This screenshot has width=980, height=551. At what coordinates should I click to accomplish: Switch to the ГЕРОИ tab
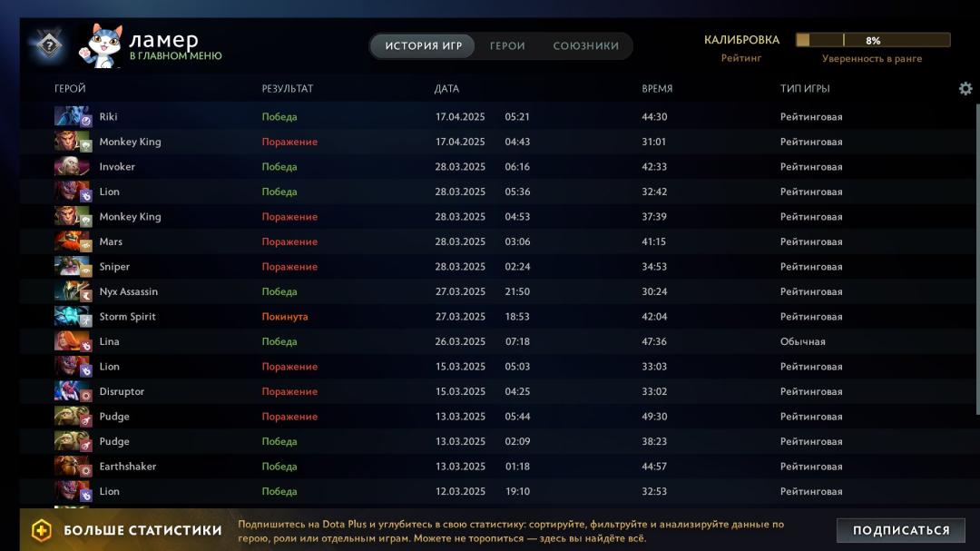click(507, 45)
